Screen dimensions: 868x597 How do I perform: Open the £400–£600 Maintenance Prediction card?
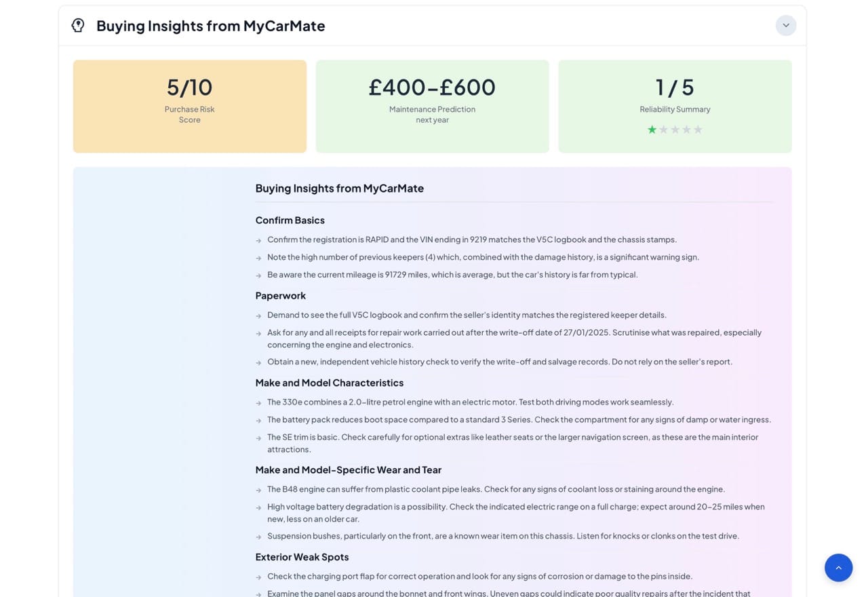(x=432, y=106)
